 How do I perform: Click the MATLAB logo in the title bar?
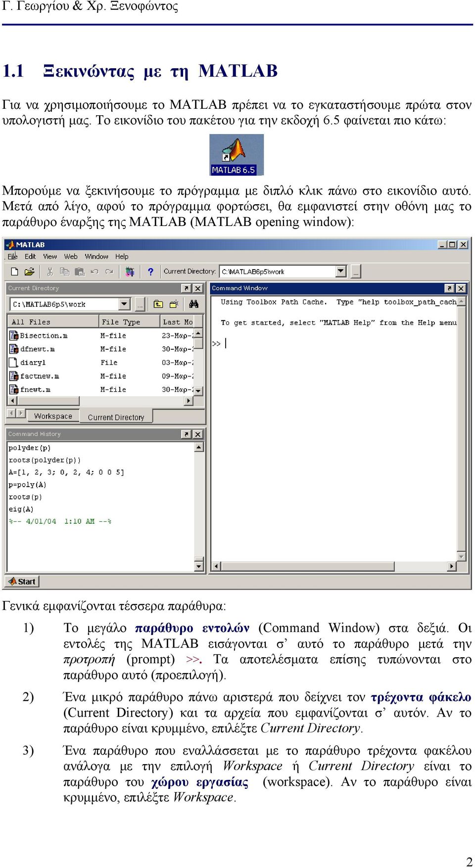click(10, 244)
